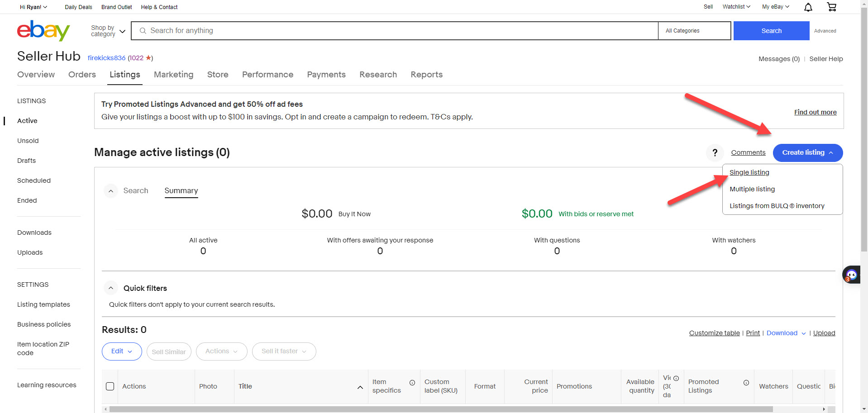The height and width of the screenshot is (413, 868).
Task: Open the Sell it faster dropdown
Action: 284,351
